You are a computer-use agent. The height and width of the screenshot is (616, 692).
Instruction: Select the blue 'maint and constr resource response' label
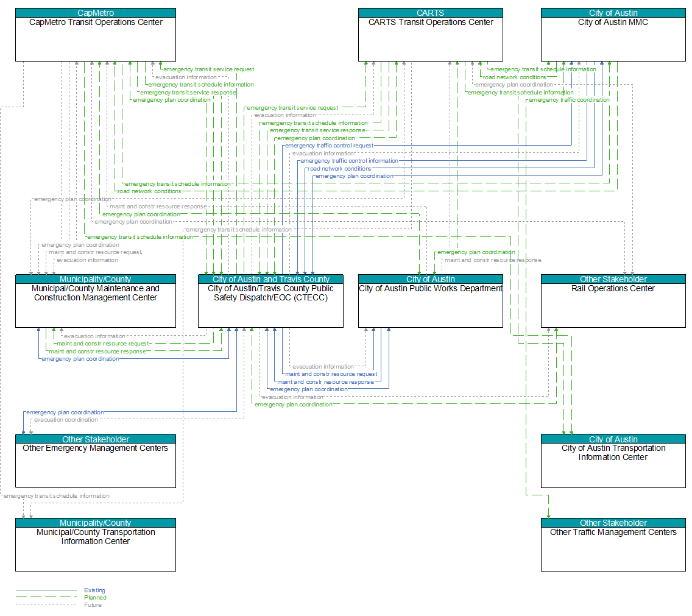(326, 382)
